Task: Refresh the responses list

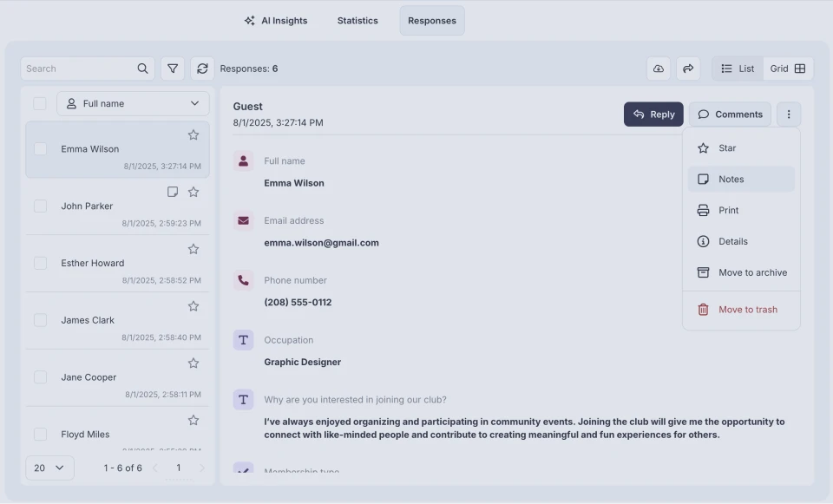Action: coord(202,68)
